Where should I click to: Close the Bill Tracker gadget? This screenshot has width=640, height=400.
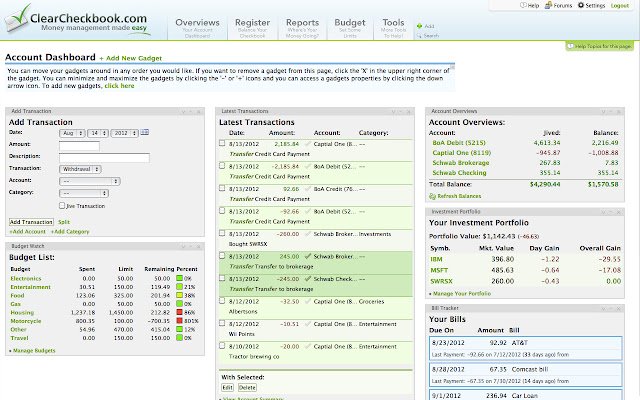[618, 308]
